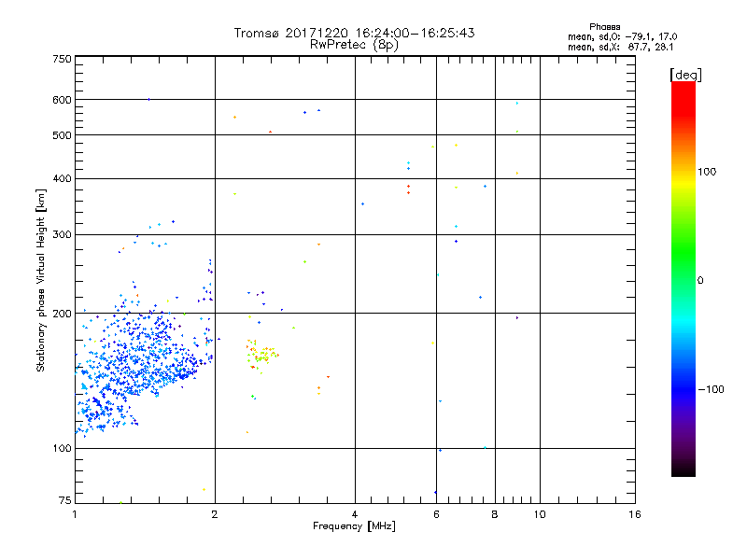The width and height of the screenshot is (747, 560).
Task: Pick the green colorbar region at 0
Action: pyautogui.click(x=683, y=280)
